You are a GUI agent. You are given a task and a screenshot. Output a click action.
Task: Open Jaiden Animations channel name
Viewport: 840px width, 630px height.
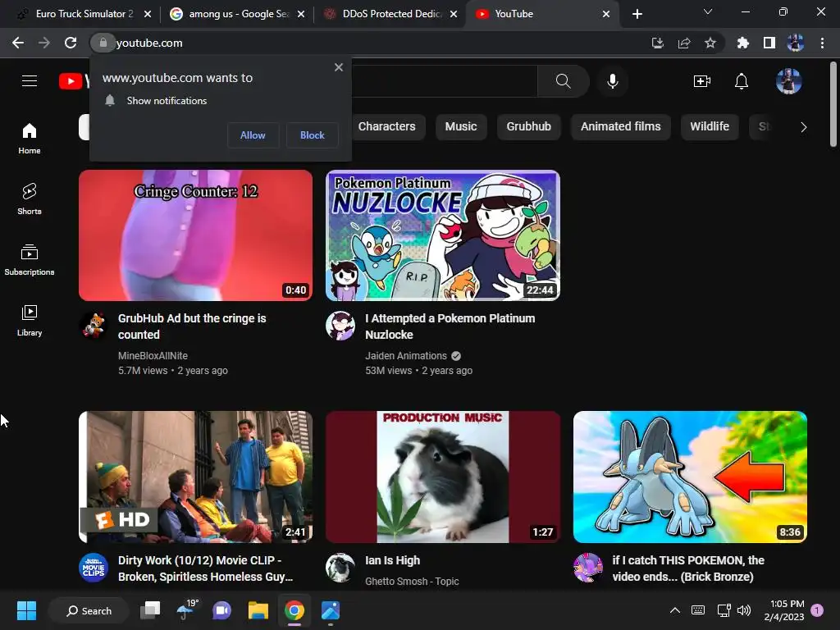coord(405,356)
